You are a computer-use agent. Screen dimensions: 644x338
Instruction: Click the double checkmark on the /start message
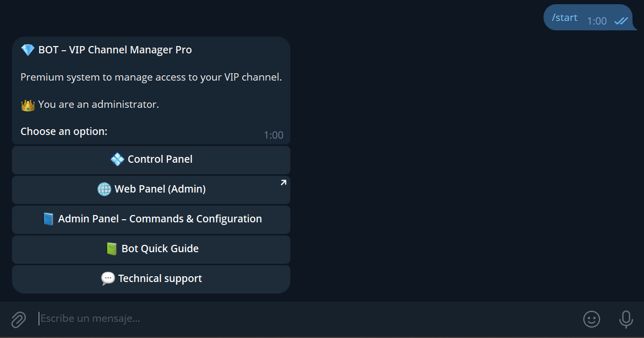621,21
